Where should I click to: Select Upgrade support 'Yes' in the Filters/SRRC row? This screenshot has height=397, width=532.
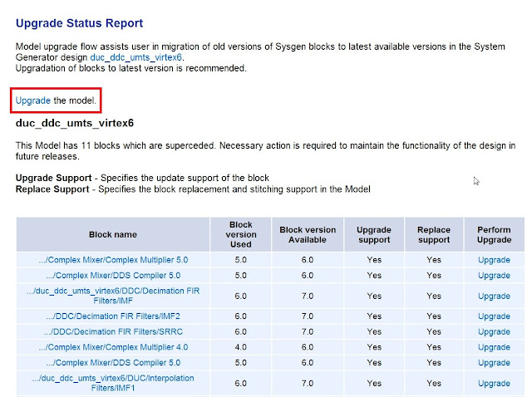374,332
